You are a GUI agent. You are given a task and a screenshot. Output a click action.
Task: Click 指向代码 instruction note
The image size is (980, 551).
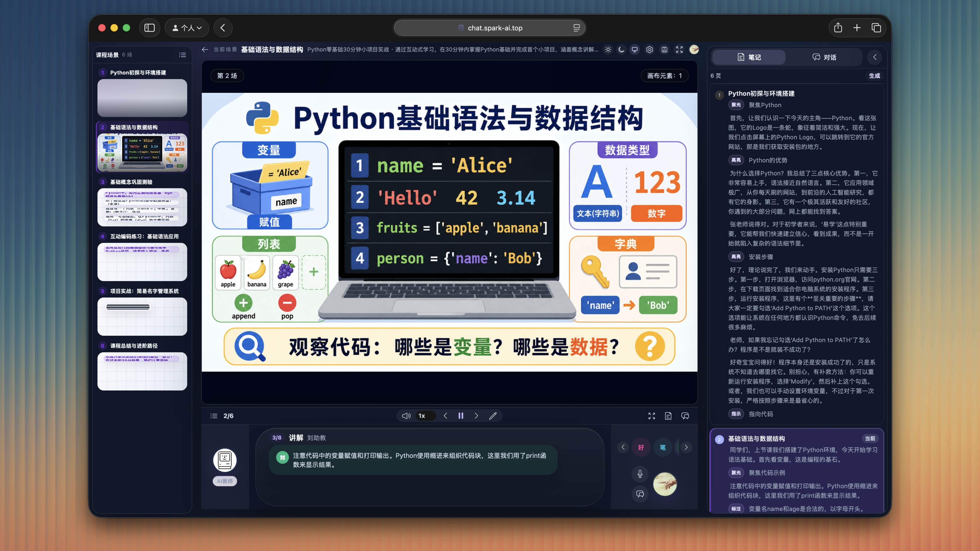point(761,414)
